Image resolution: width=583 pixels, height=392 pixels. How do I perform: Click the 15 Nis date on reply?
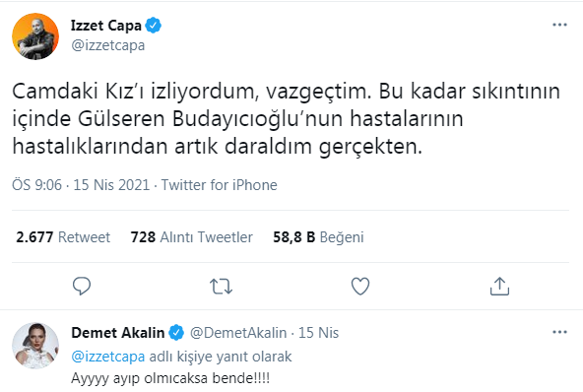[319, 333]
